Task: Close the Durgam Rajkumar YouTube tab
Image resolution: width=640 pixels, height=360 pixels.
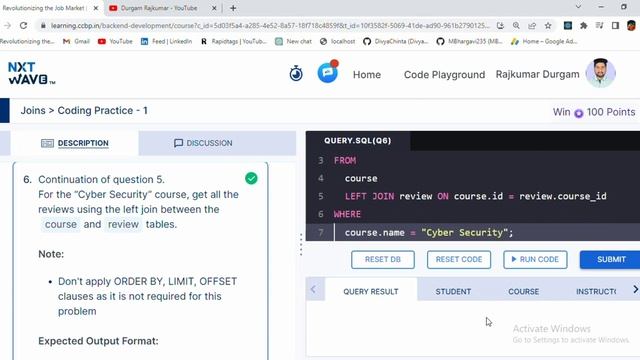Action: point(214,8)
